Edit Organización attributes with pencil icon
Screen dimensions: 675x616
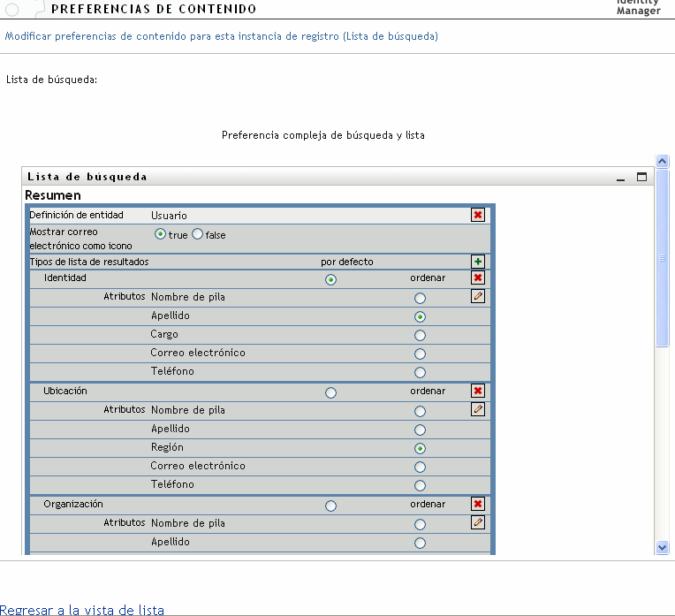(x=478, y=522)
